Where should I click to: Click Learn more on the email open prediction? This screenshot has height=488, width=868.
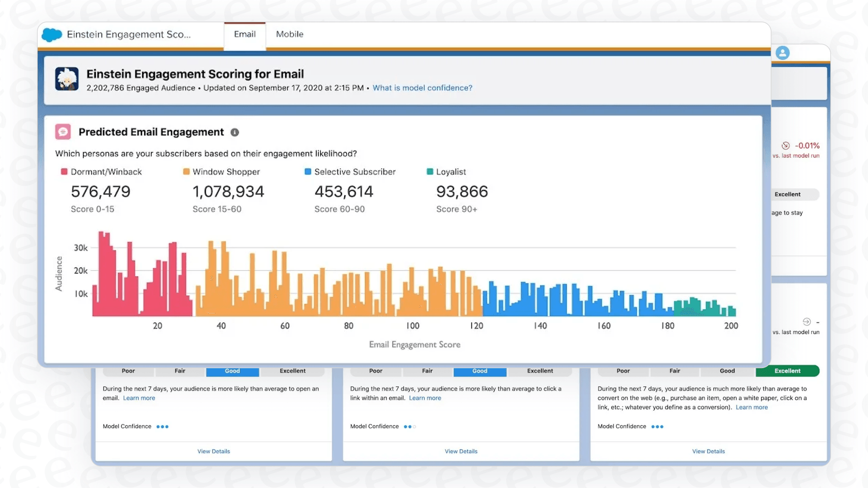(x=138, y=398)
